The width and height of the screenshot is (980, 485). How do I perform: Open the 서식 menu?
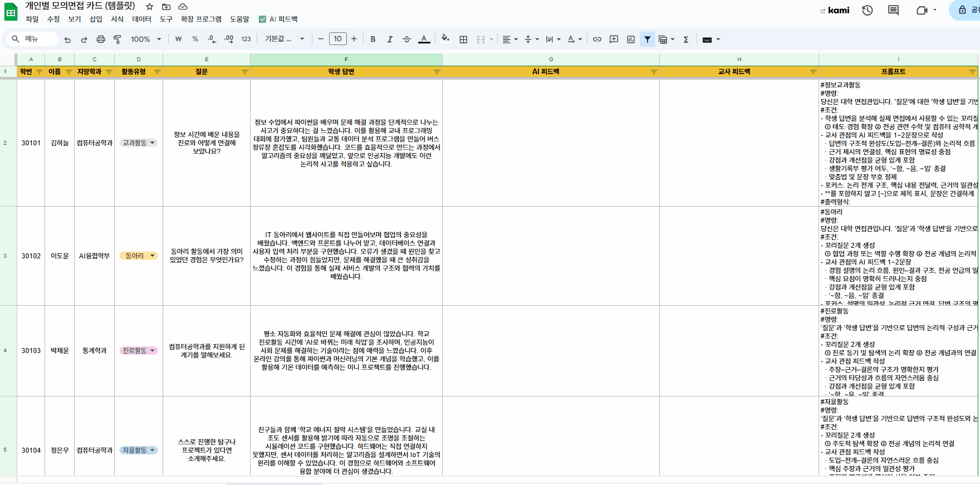[x=117, y=19]
